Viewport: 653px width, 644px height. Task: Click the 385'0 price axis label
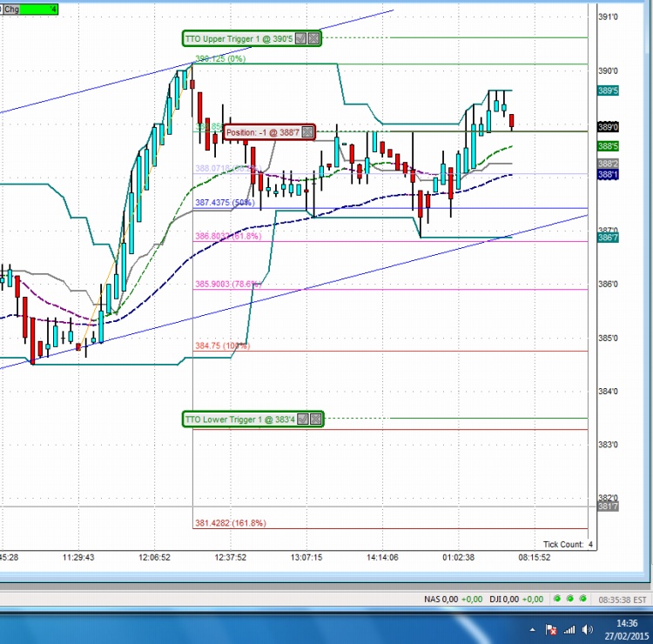point(608,338)
